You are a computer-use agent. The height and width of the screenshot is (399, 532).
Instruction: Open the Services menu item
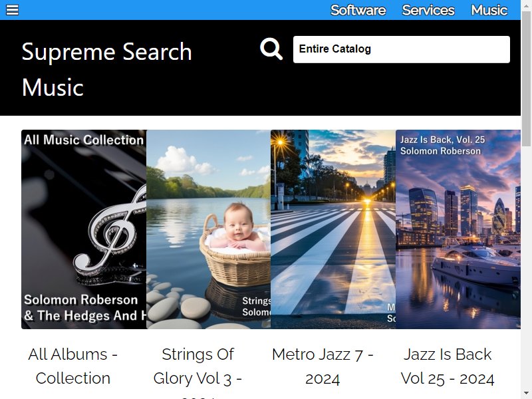point(428,10)
